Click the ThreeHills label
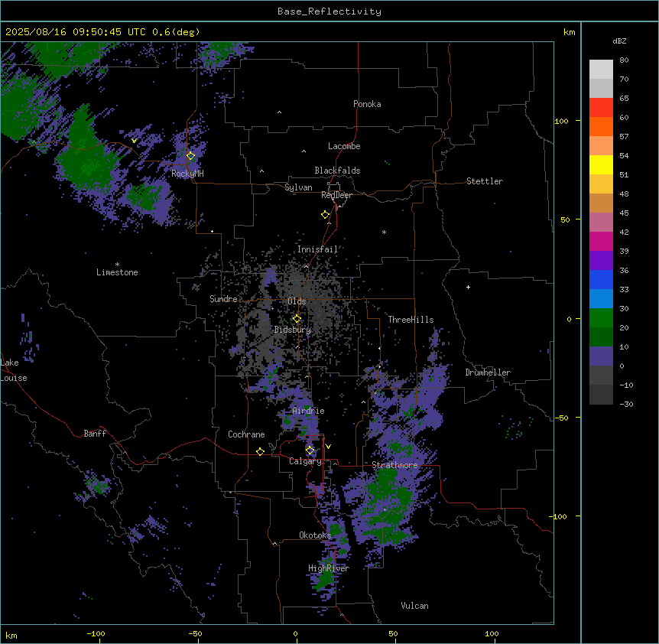Screen dimensions: 659x644 [411, 320]
